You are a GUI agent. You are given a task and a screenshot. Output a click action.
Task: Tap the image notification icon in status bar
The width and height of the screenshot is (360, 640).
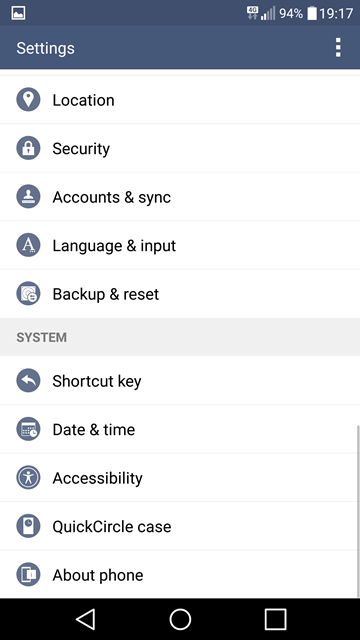click(x=18, y=13)
